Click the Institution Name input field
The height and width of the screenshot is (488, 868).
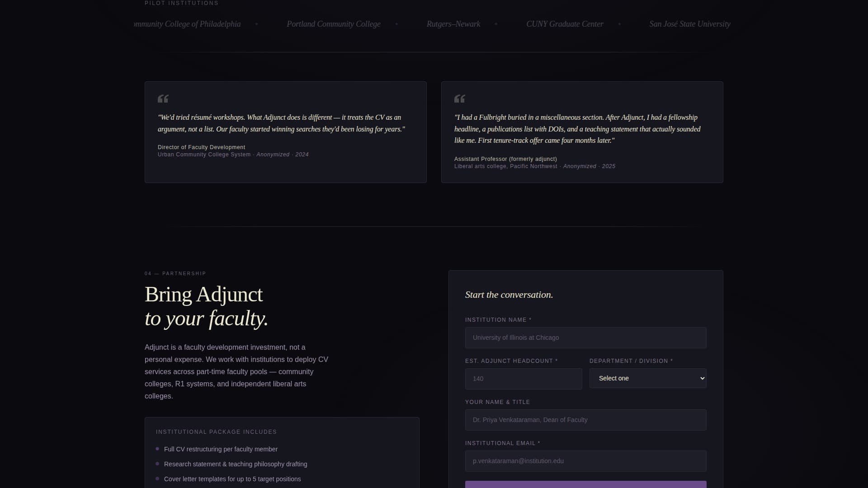point(585,337)
